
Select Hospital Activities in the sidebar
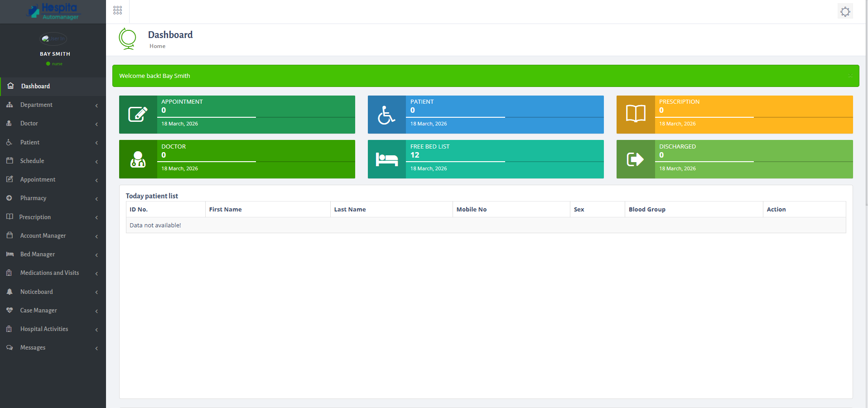[44, 329]
